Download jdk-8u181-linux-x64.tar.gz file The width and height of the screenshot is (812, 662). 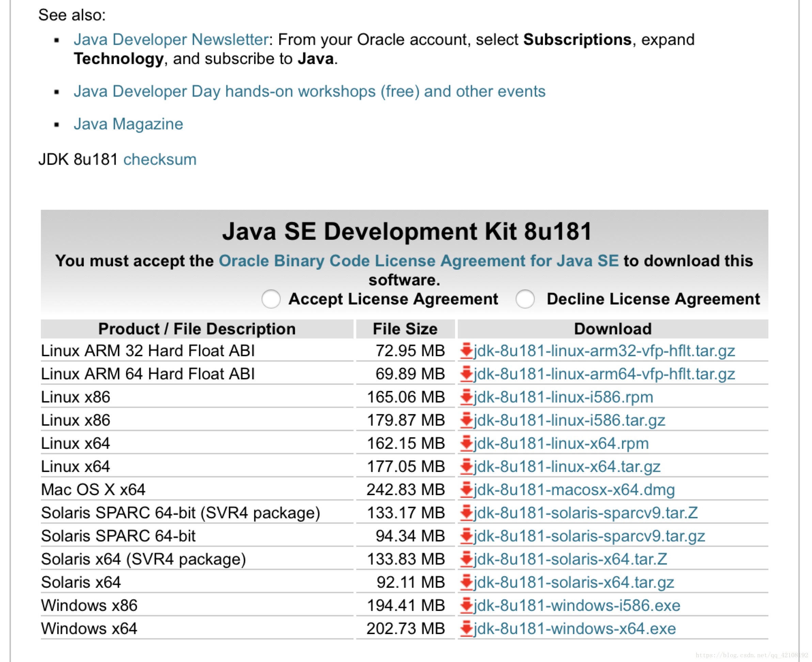[567, 467]
